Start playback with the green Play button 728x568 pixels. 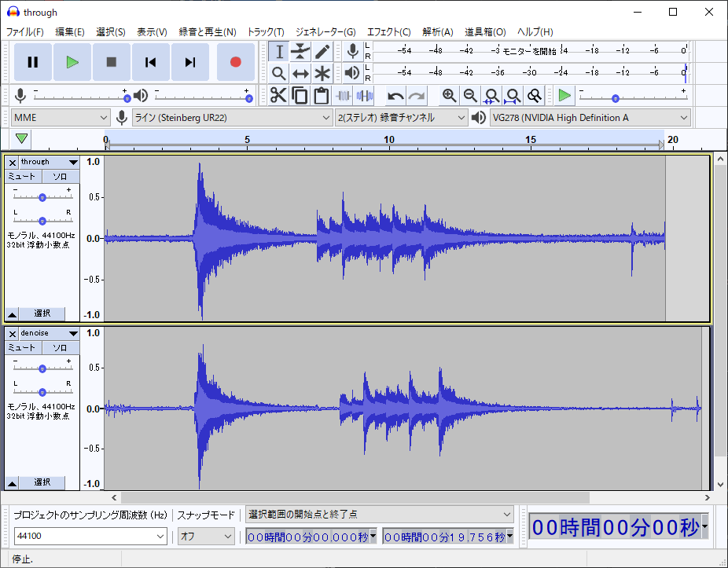coord(72,62)
